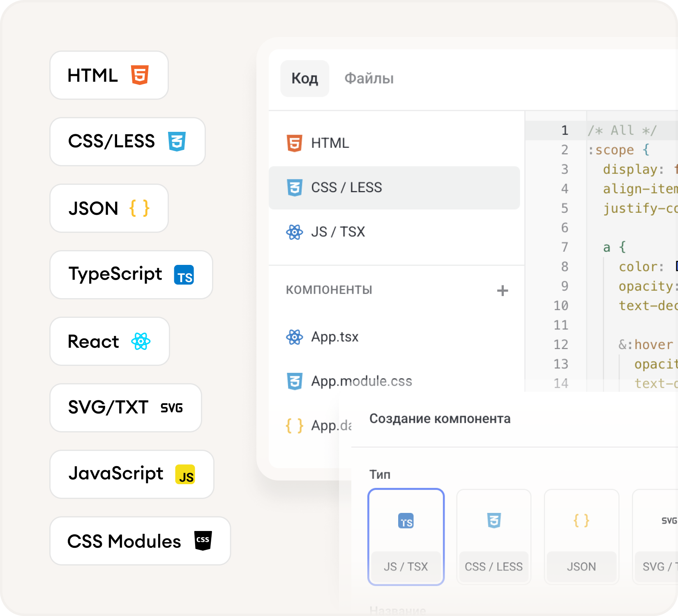
Task: Click the HTML5 icon in the code sidebar
Action: pyautogui.click(x=295, y=143)
